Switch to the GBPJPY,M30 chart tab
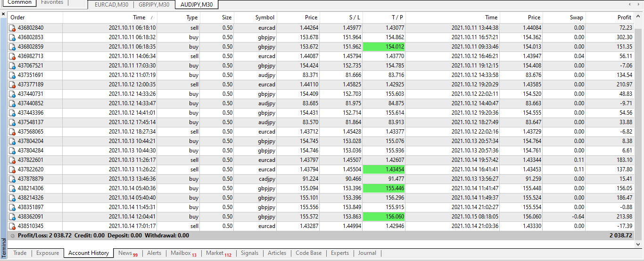The image size is (644, 261). (154, 5)
